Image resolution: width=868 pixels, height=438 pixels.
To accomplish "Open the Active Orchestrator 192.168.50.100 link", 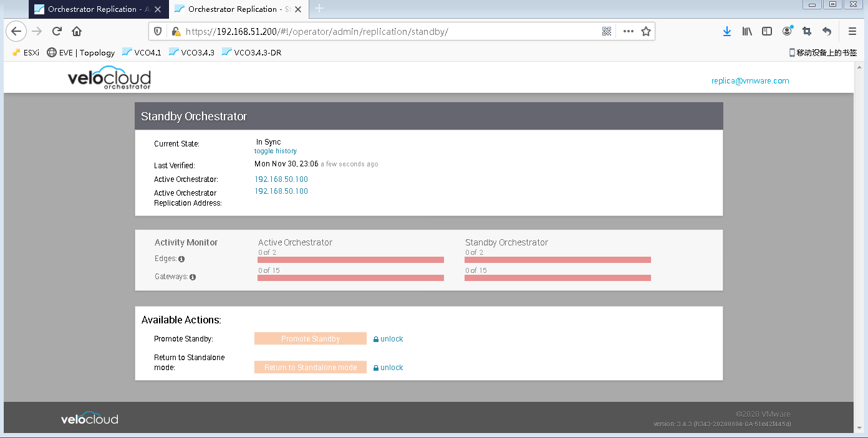I will pyautogui.click(x=281, y=179).
